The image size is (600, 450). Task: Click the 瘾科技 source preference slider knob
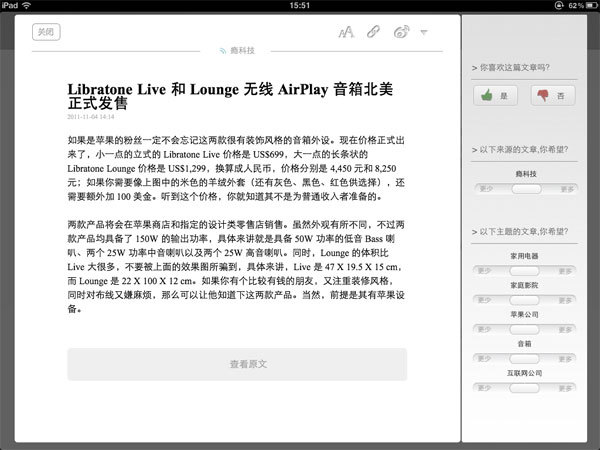point(526,189)
